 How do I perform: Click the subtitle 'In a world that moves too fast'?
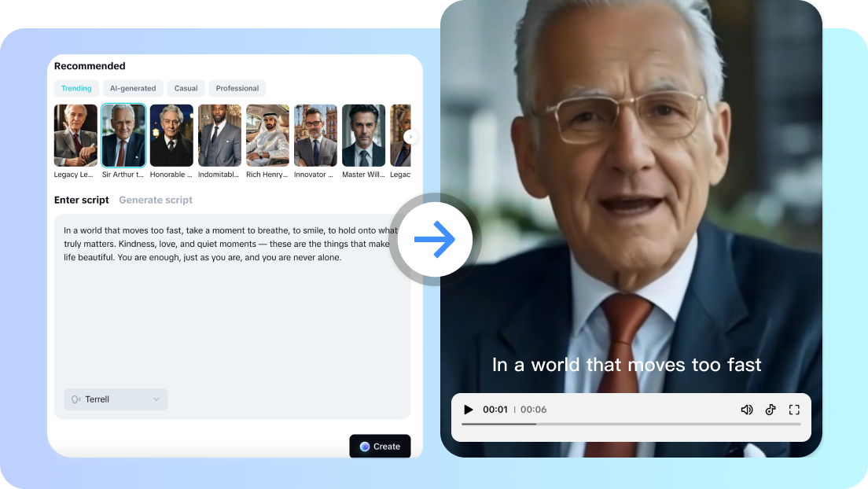tap(627, 365)
